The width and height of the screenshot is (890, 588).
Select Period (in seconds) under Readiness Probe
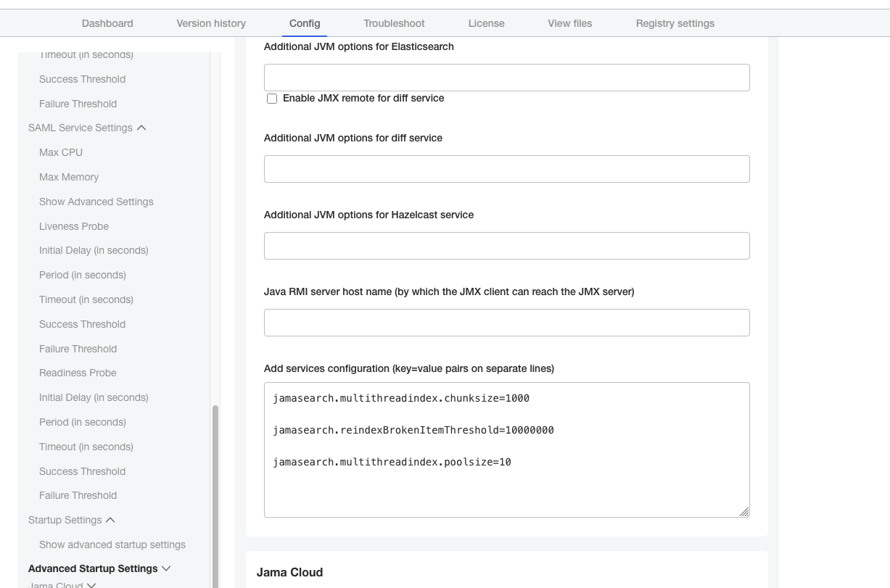click(x=83, y=422)
